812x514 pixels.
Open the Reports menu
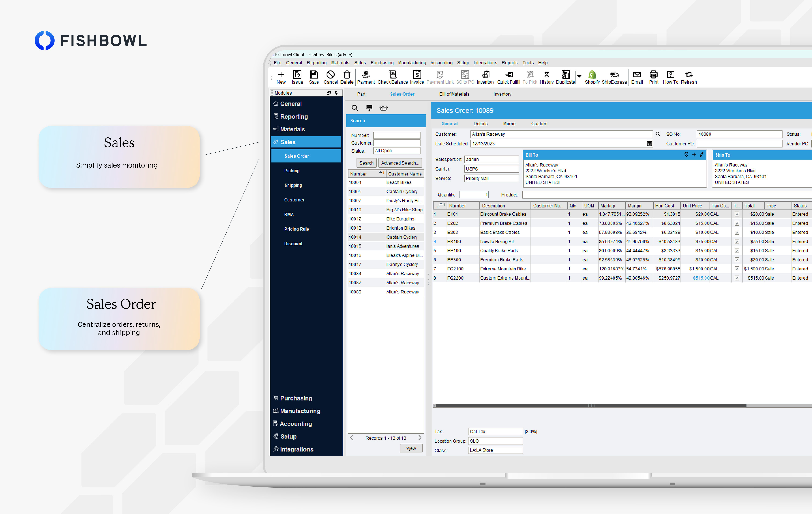pos(509,63)
